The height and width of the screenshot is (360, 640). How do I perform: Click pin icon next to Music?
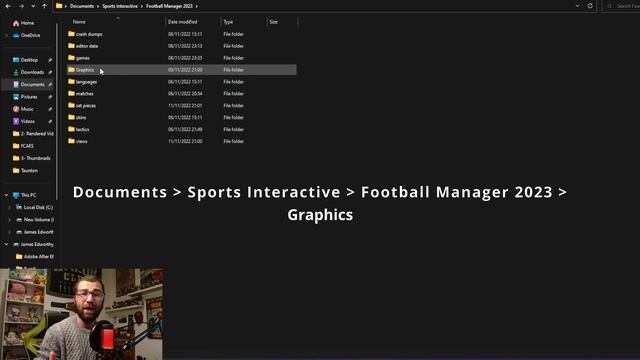50,109
